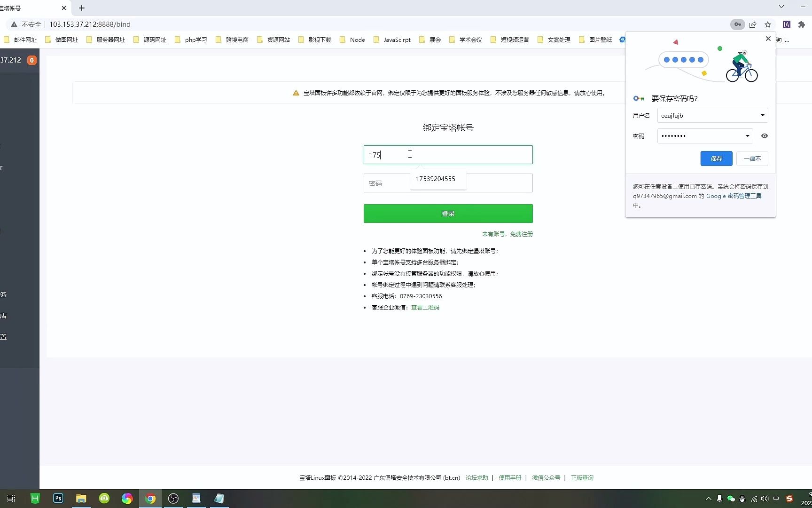Expand the username dropdown in password popup
The height and width of the screenshot is (508, 812).
763,115
